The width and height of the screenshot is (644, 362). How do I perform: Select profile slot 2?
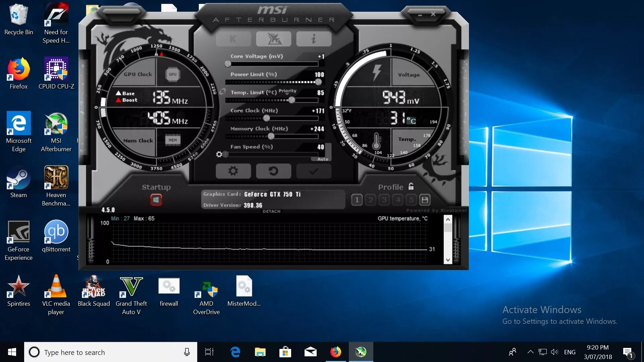tap(371, 200)
